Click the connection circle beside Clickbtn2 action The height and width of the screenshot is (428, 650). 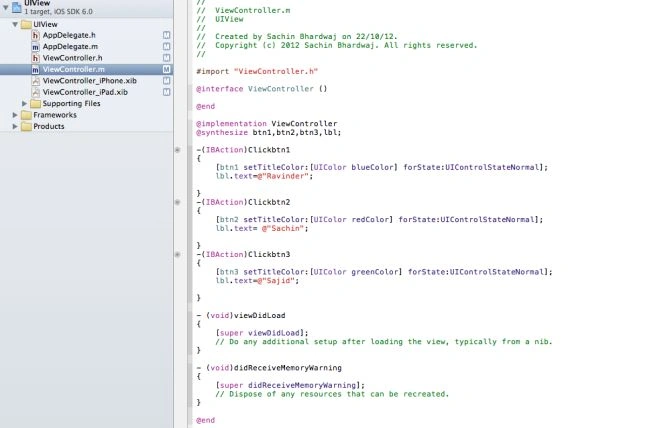177,202
